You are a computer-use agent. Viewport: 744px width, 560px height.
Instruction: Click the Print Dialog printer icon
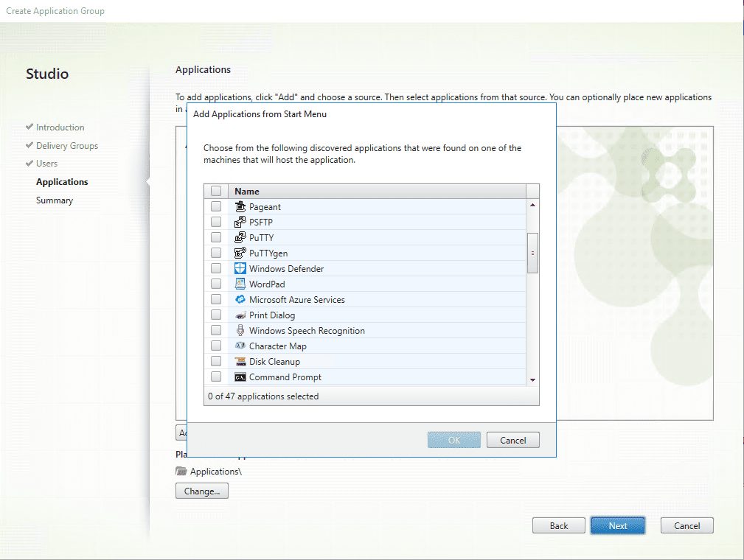pyautogui.click(x=240, y=315)
